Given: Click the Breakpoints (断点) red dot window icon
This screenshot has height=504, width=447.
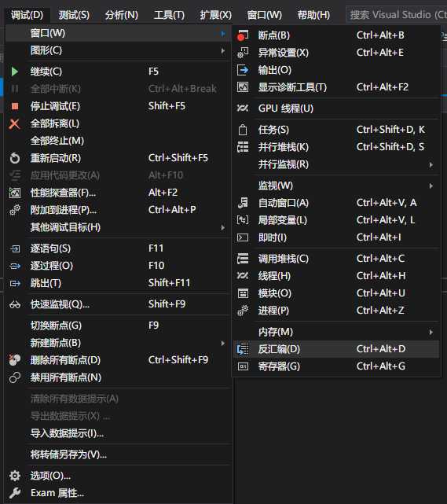Looking at the screenshot, I should tap(243, 35).
